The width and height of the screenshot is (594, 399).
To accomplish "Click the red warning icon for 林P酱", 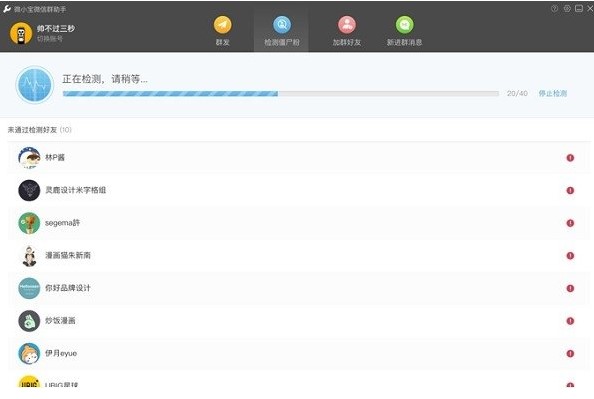I will (x=570, y=158).
